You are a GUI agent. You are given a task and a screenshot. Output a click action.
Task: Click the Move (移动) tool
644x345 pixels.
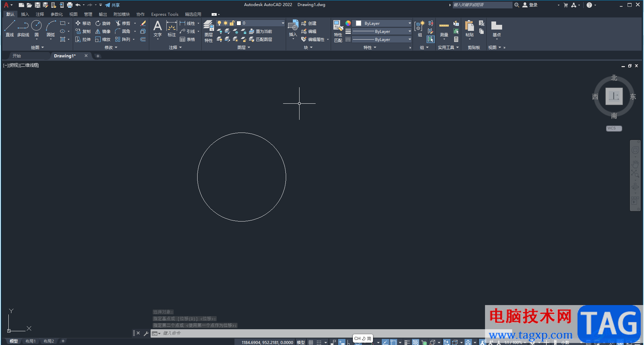(x=83, y=23)
